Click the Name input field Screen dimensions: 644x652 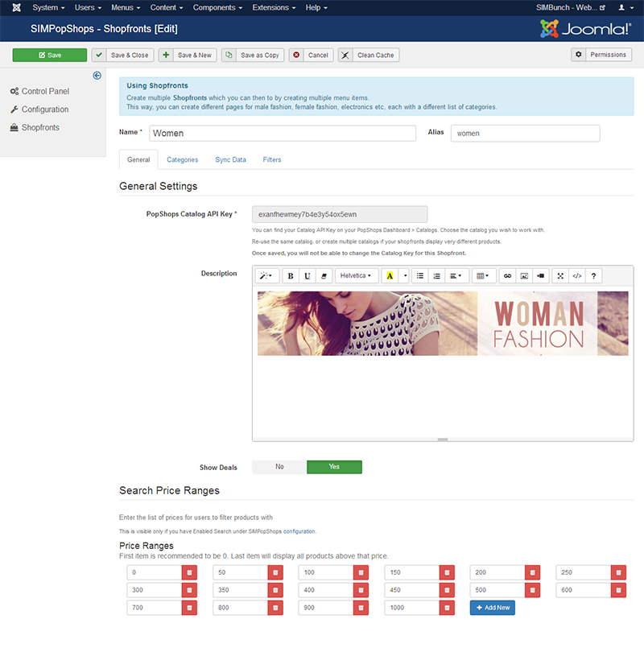[283, 133]
